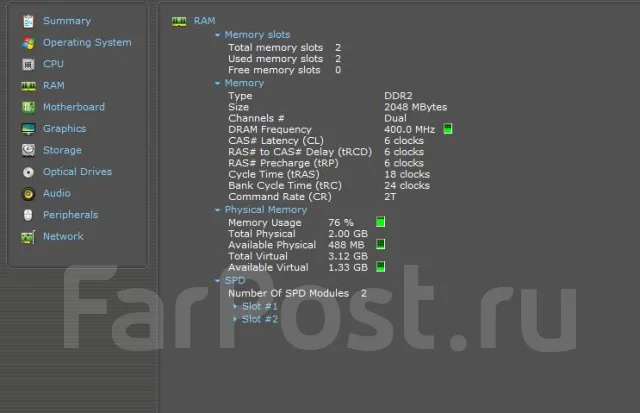
Task: Click the 'RAS# Precharge (tRP)' label
Action: tap(283, 163)
